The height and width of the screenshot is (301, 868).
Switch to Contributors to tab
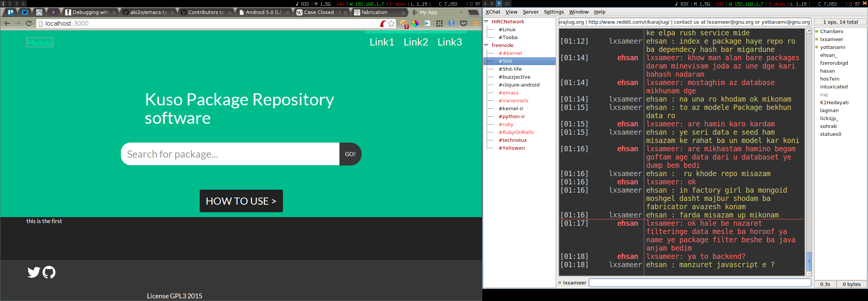[206, 12]
